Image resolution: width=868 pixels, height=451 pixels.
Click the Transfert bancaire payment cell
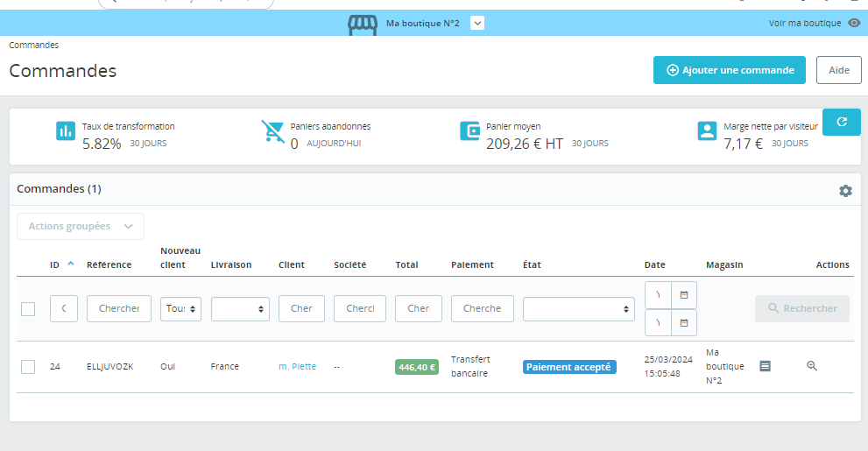click(470, 366)
